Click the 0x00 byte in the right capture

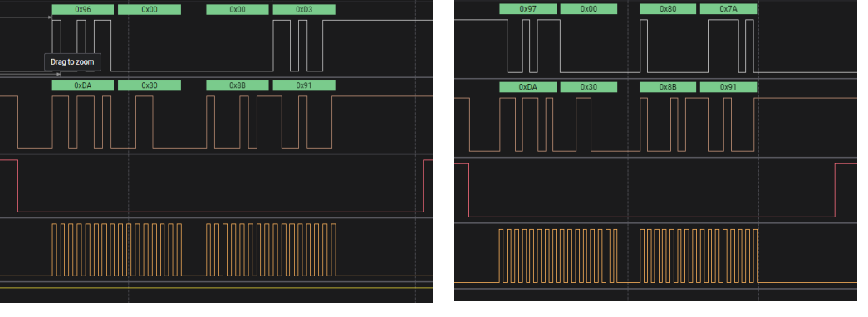(588, 9)
